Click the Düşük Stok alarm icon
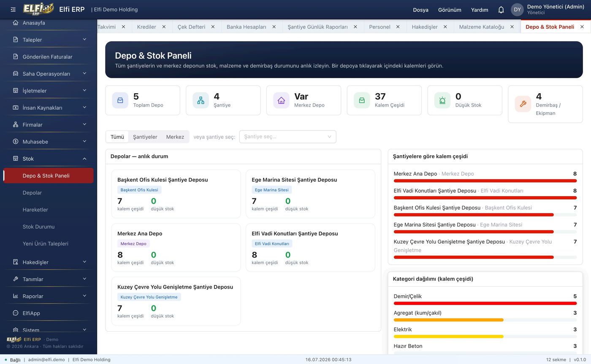Screen dimensions: 591x364 tap(442, 100)
